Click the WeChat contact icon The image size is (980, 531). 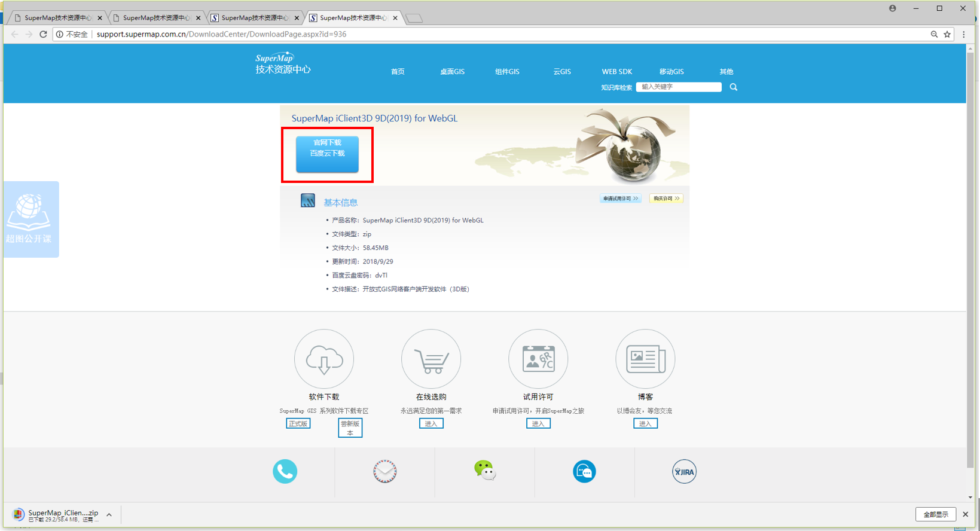[485, 471]
